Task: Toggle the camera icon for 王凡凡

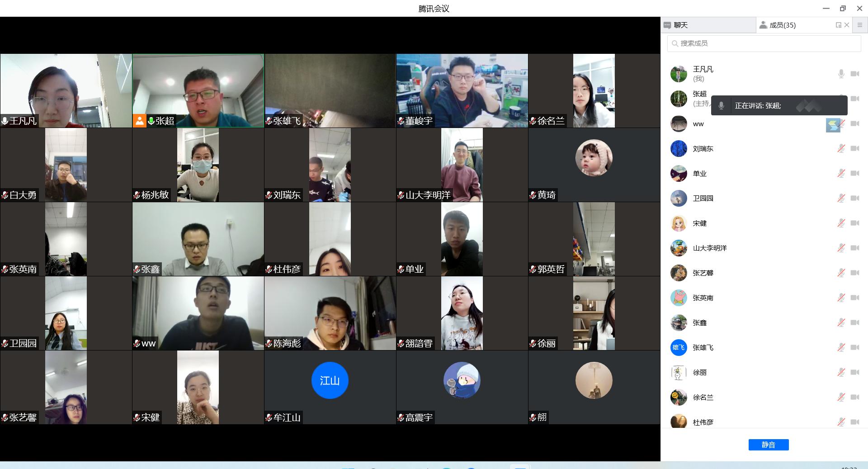Action: click(854, 74)
